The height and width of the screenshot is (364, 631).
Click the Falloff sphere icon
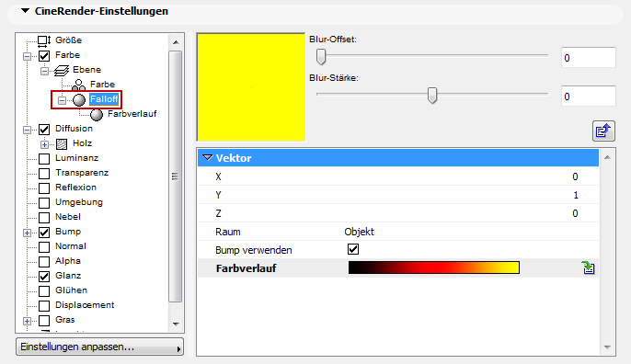tap(79, 100)
